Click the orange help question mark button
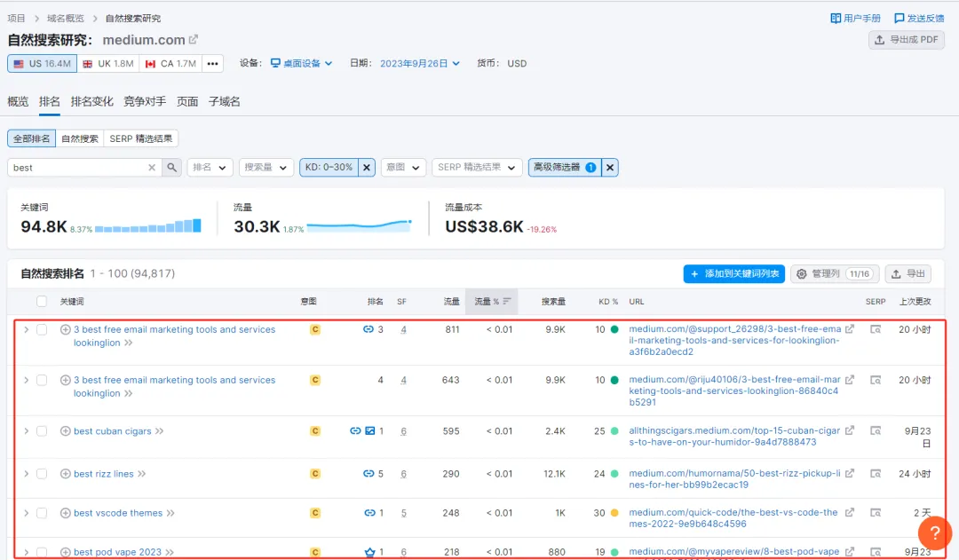Screen dimensions: 959x560 coord(934,532)
